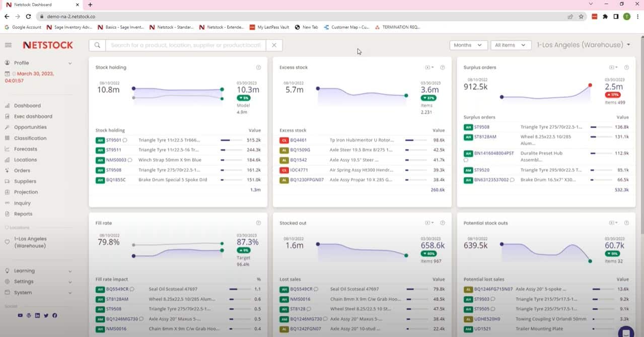Image resolution: width=644 pixels, height=337 pixels.
Task: Open Surplus orders card options dropdown
Action: pos(613,68)
